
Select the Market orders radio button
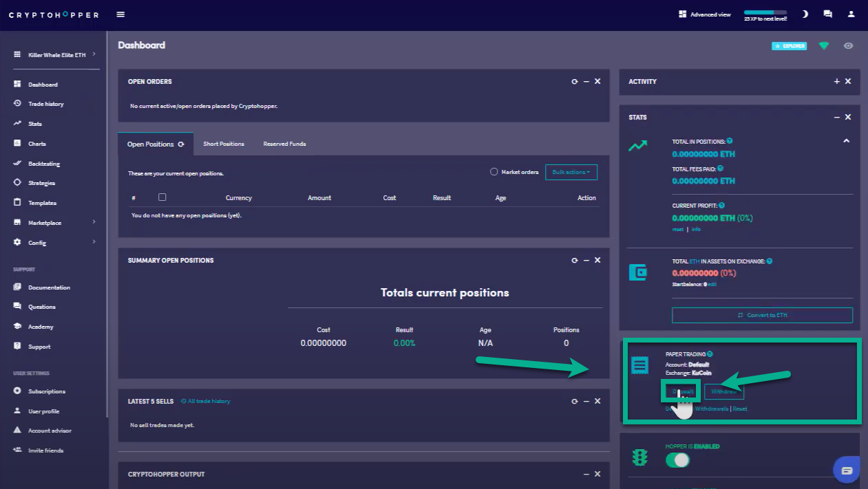point(494,172)
